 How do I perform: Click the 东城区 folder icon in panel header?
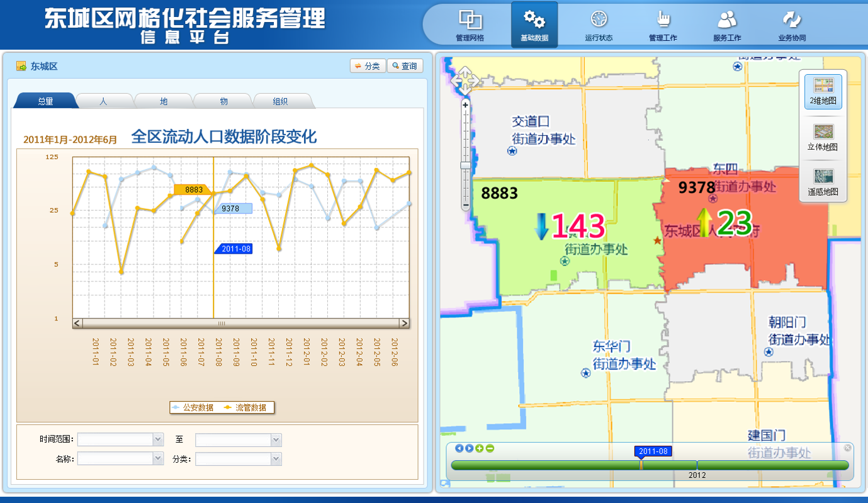tap(21, 66)
